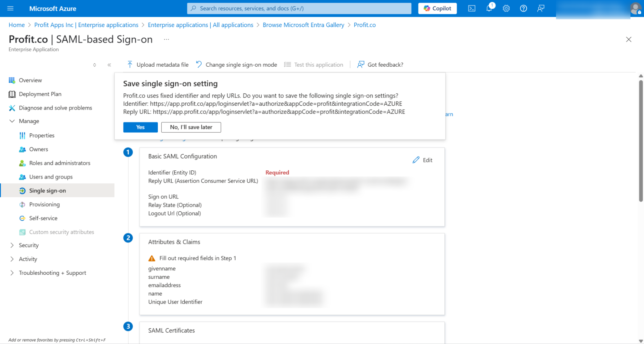The image size is (644, 344).
Task: Click Upload metadata file
Action: pyautogui.click(x=158, y=65)
